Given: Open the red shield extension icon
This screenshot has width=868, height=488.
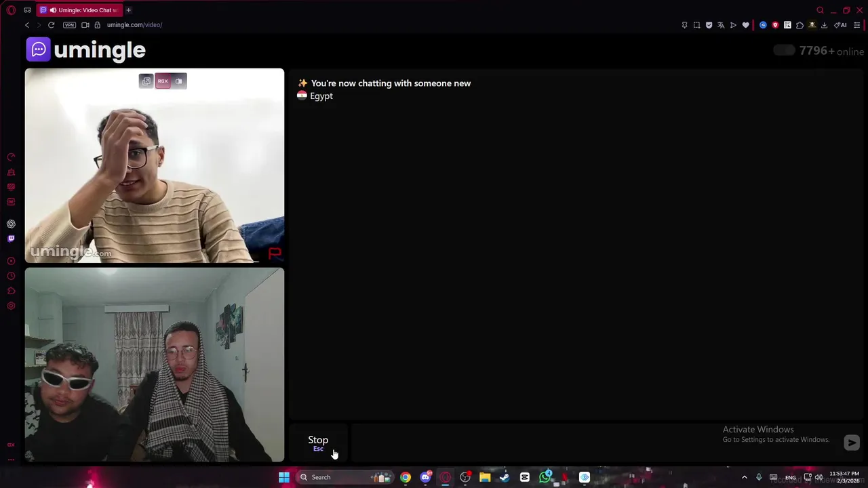Looking at the screenshot, I should pos(775,25).
